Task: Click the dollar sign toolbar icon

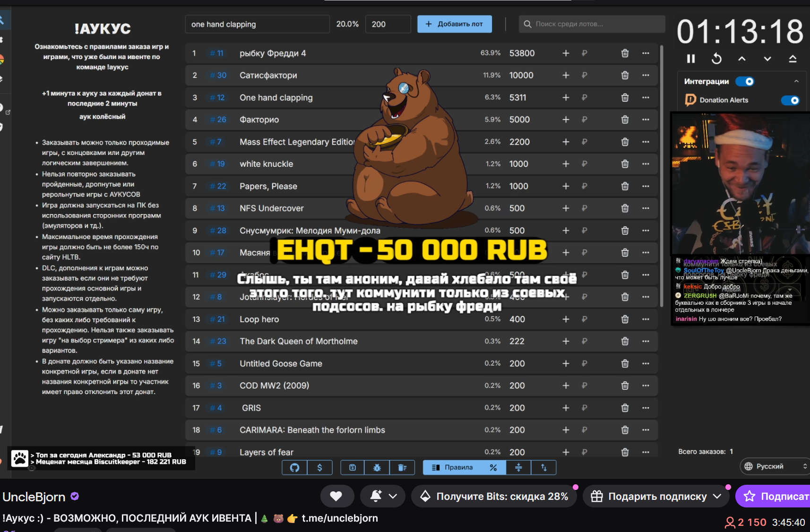Action: (320, 468)
